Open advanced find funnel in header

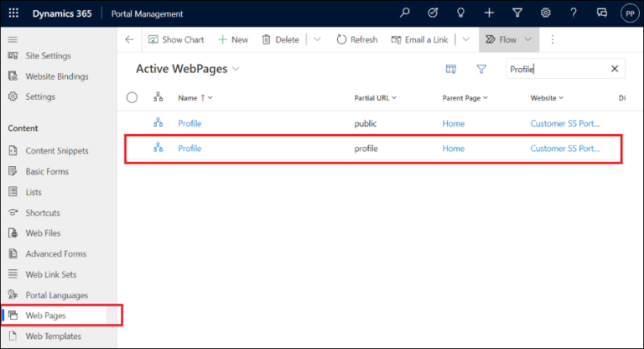517,13
